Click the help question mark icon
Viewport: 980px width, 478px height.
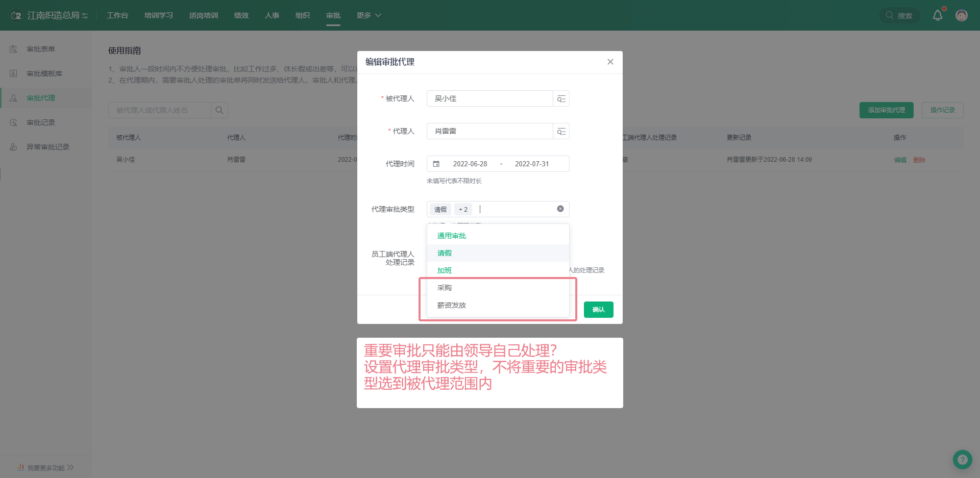click(962, 460)
